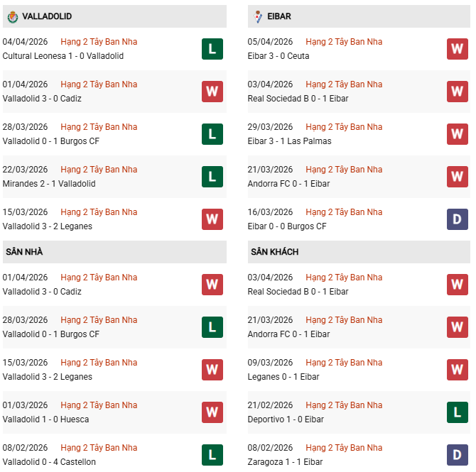Click the D badge for Eibar 0-0 Burgos CF
The image size is (476, 472).
coord(457,219)
